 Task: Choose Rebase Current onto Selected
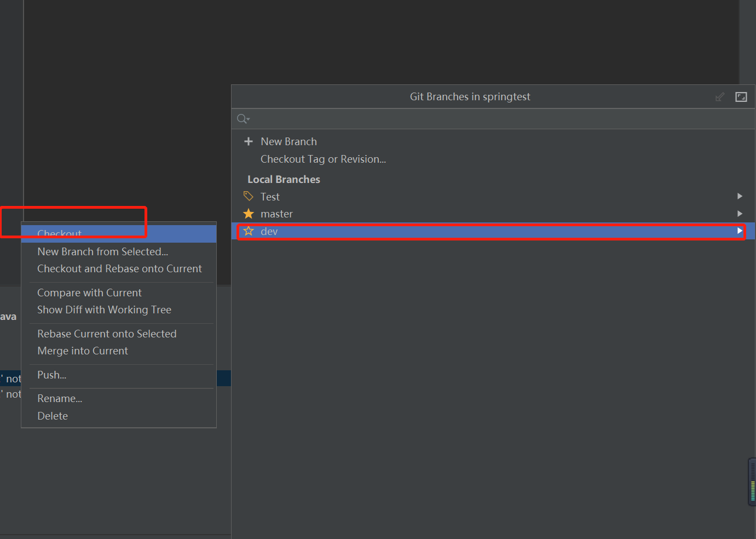[x=107, y=334]
